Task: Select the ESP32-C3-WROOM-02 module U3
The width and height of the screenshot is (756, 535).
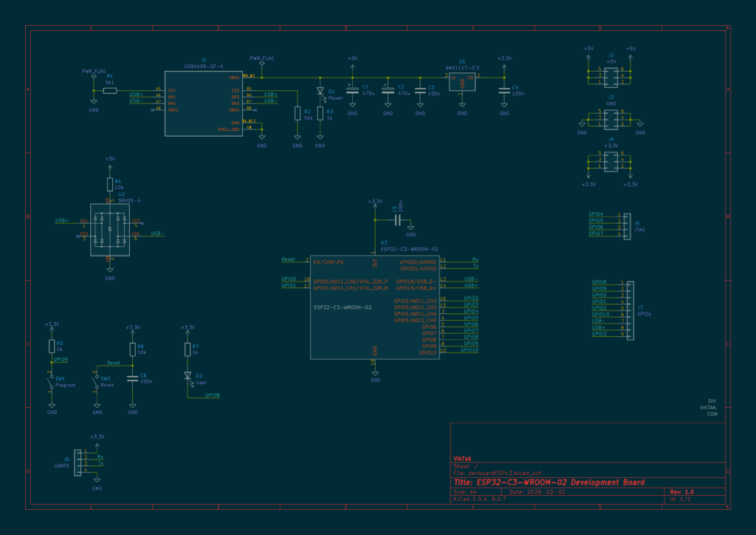Action: click(x=375, y=307)
